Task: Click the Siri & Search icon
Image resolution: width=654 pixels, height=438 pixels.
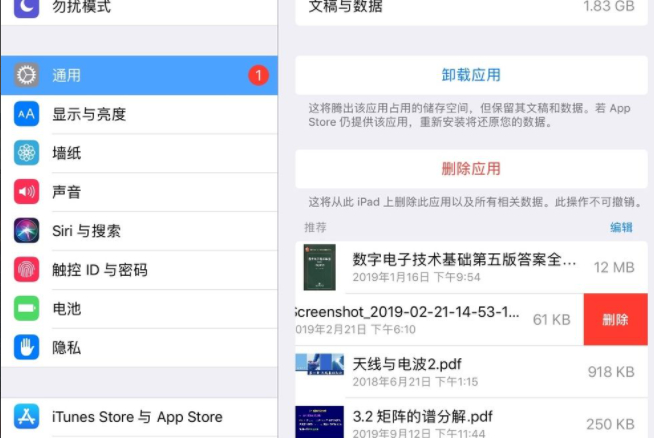Action: [26, 230]
